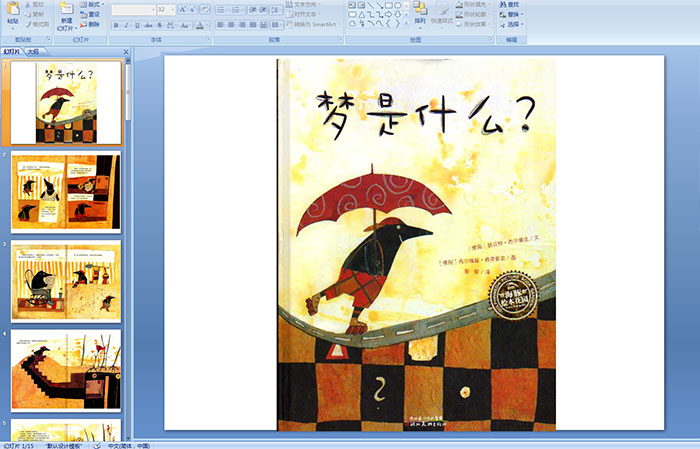Screen dimensions: 700x449
Task: Click the Reset (重设) slide icon
Action: 83,14
